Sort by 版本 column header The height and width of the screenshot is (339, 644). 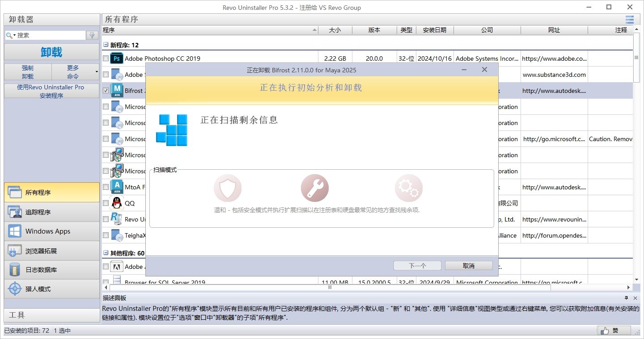coord(374,30)
